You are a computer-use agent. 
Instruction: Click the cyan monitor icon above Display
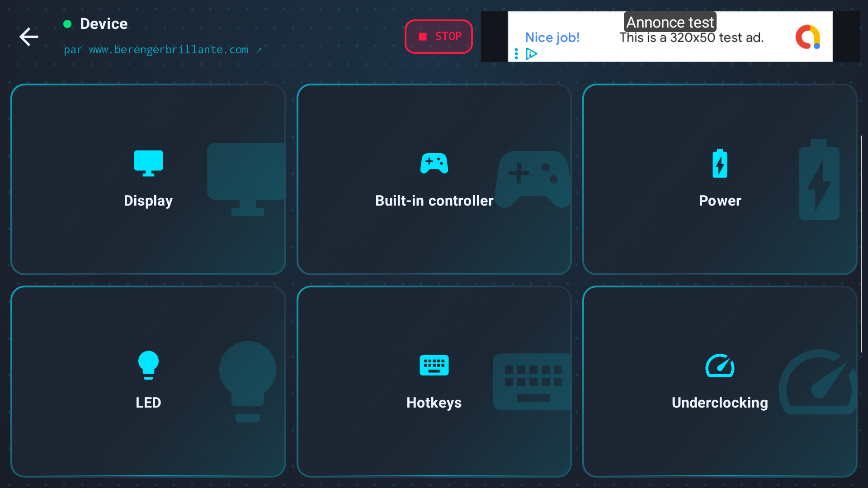coord(148,163)
